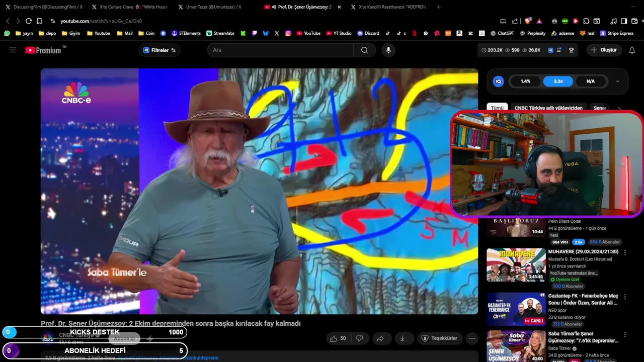Go back in browser history
This screenshot has width=644, height=362.
pos(8,21)
